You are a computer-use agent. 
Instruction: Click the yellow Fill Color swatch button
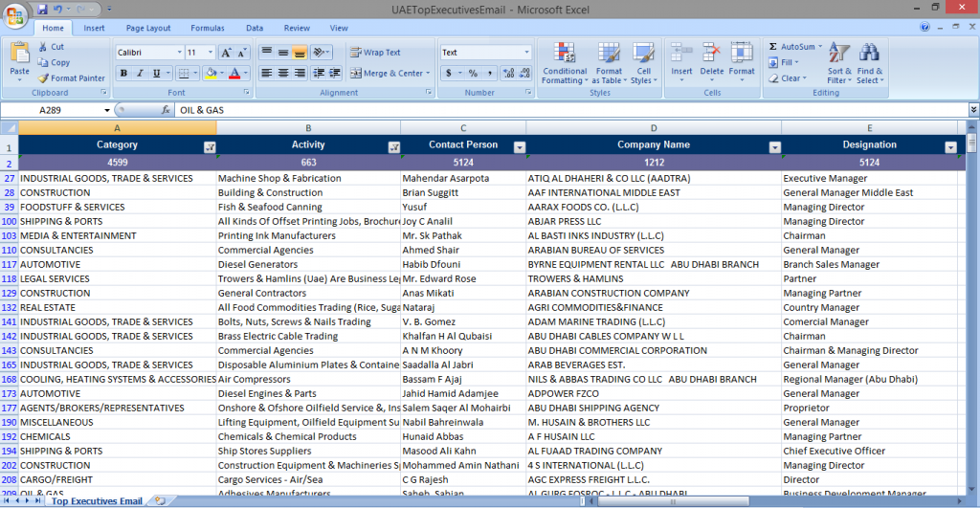[211, 74]
